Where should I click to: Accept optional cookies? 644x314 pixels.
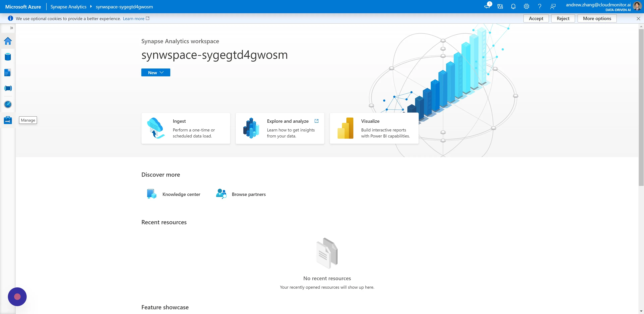click(536, 18)
